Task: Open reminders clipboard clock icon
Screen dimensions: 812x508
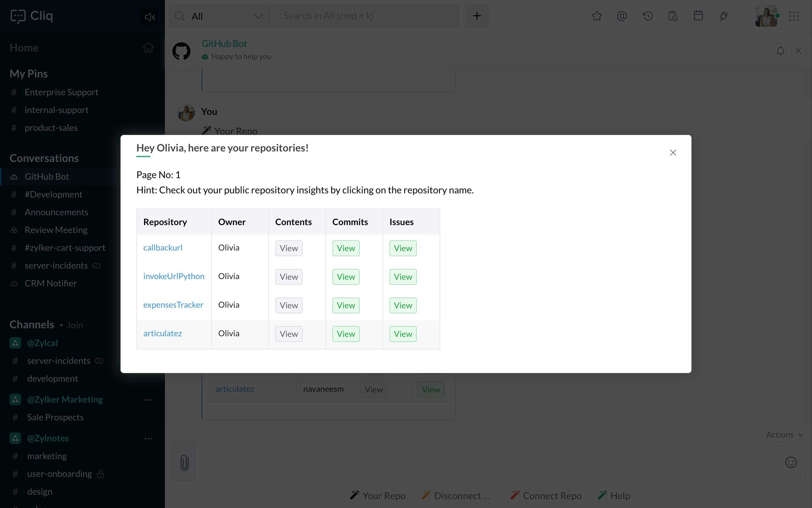Action: [673, 16]
